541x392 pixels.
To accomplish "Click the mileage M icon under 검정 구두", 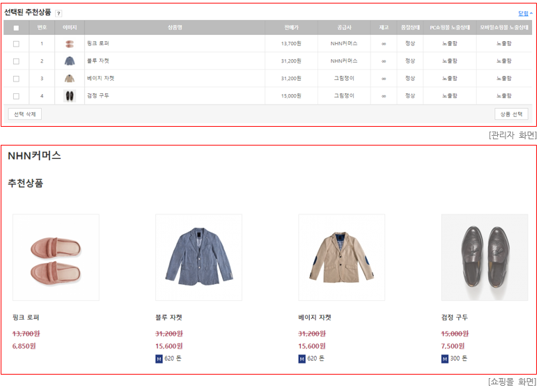I will 445,359.
